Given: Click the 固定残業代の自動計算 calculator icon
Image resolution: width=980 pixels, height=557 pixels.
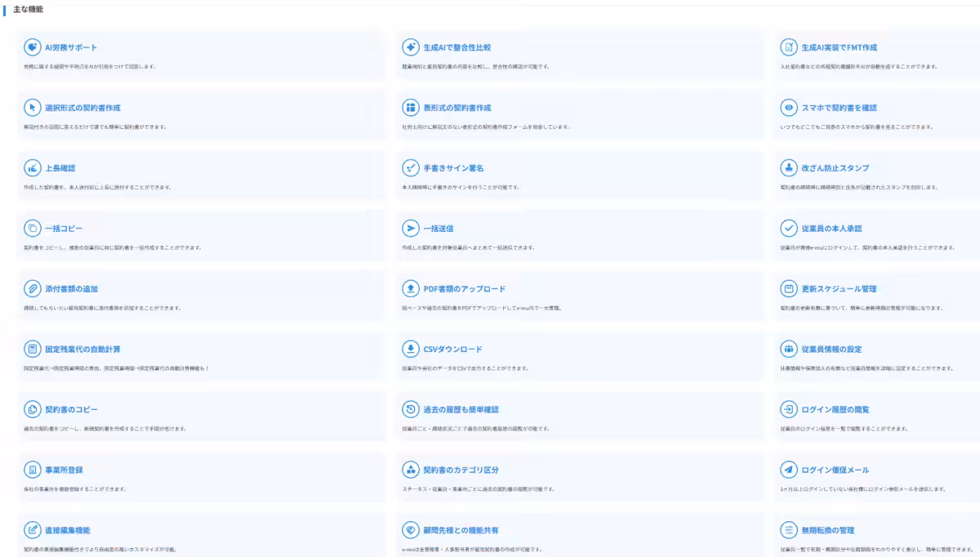Looking at the screenshot, I should click(33, 350).
